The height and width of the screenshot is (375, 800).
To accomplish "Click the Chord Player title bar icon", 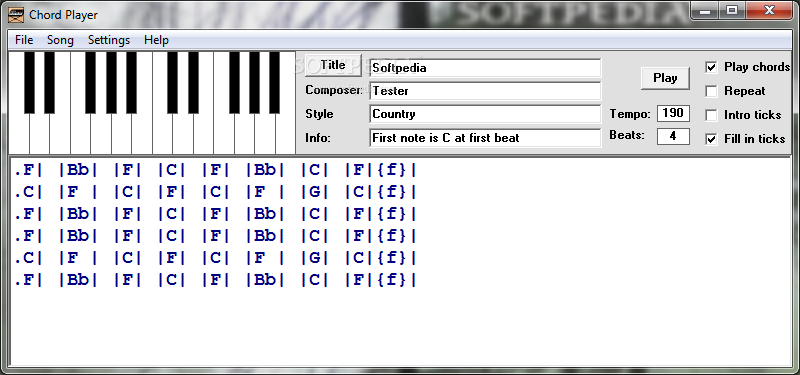I will click(x=16, y=14).
